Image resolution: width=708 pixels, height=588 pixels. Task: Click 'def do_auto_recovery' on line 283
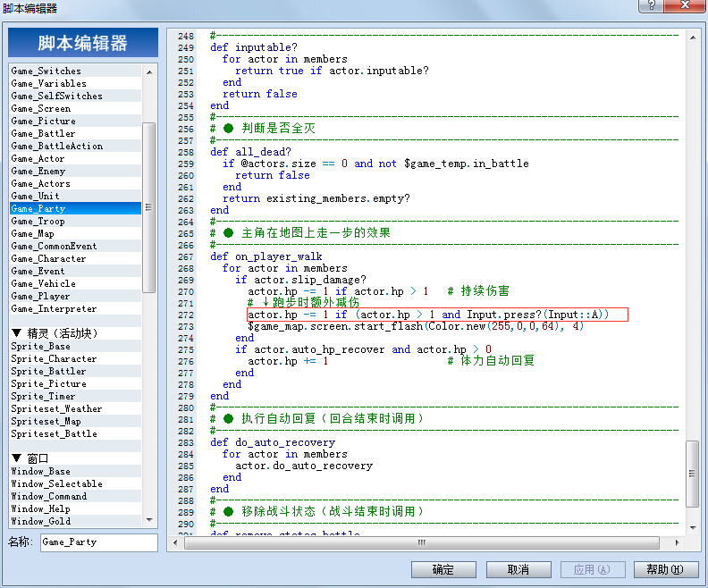273,442
